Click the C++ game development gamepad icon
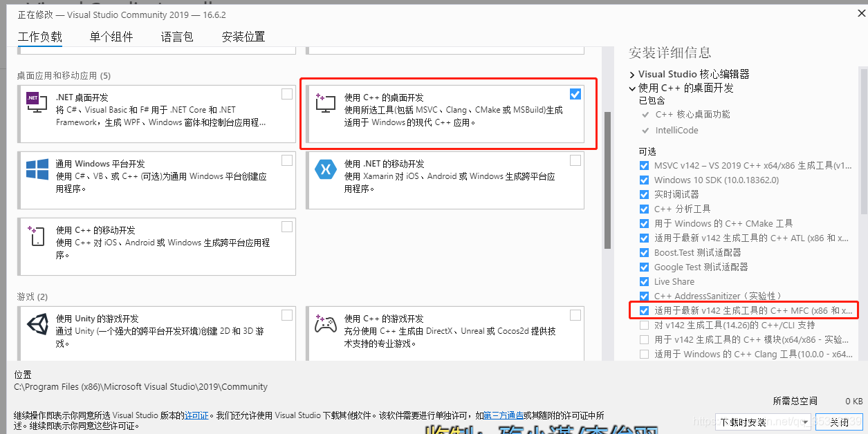 (325, 324)
